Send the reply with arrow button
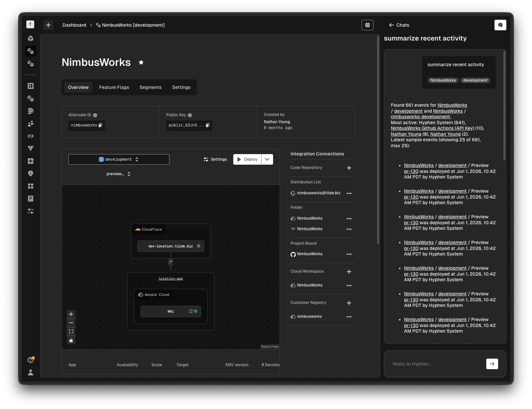The height and width of the screenshot is (409, 532). pyautogui.click(x=492, y=364)
